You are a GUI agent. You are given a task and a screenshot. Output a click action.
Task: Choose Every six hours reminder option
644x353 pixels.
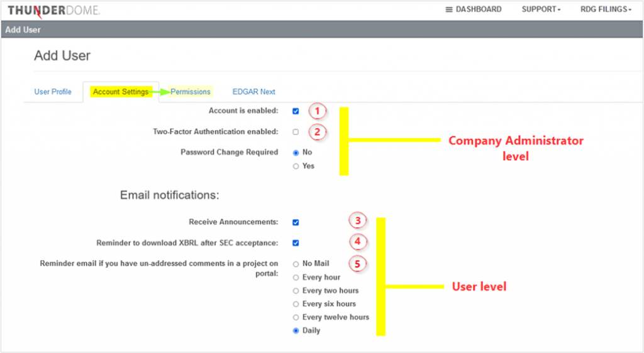coord(296,304)
